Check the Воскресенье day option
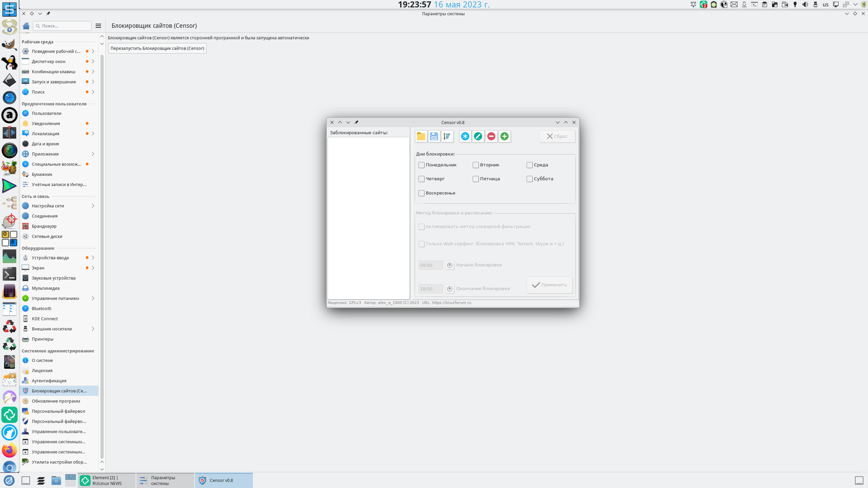This screenshot has height=488, width=868. point(421,193)
